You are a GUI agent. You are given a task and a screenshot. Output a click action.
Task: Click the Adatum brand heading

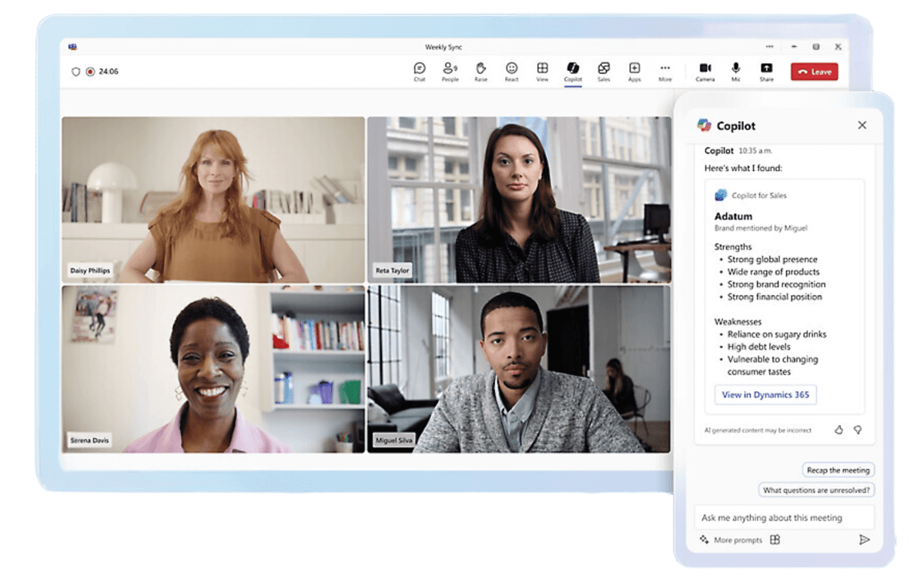pyautogui.click(x=733, y=216)
